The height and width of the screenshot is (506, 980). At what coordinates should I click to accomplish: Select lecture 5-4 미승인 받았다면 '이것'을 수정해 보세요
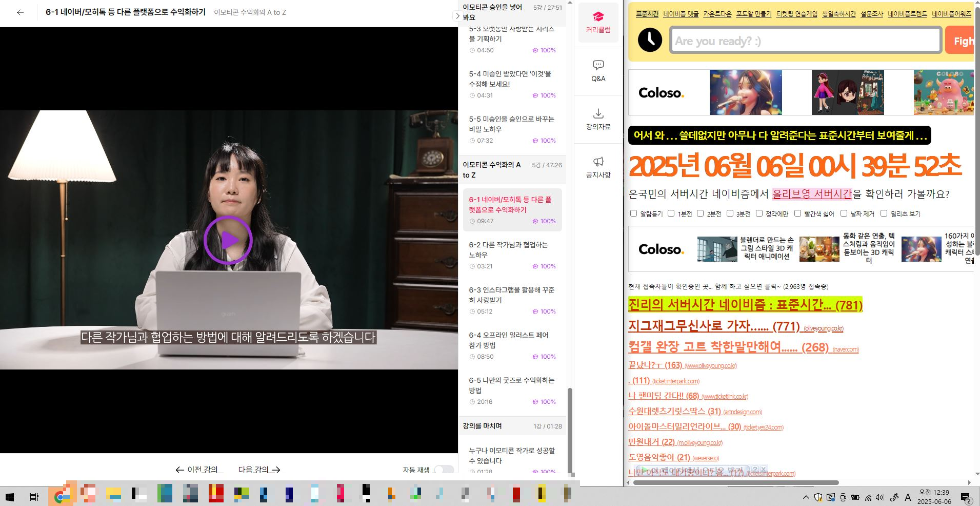512,84
